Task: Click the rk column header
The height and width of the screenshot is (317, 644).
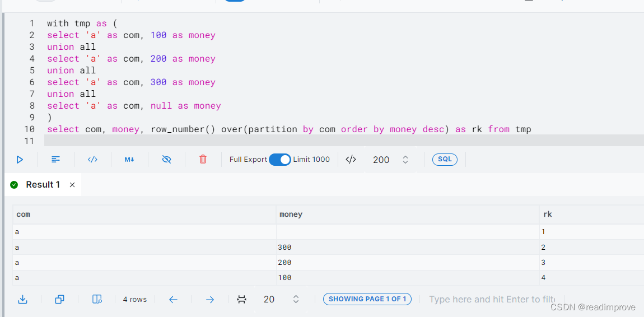Action: 592,215
